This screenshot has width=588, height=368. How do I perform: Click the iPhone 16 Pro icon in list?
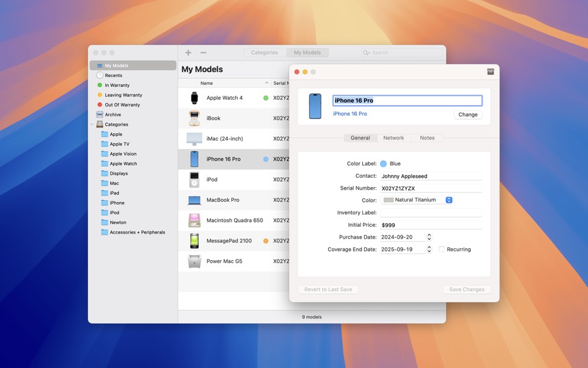click(194, 159)
